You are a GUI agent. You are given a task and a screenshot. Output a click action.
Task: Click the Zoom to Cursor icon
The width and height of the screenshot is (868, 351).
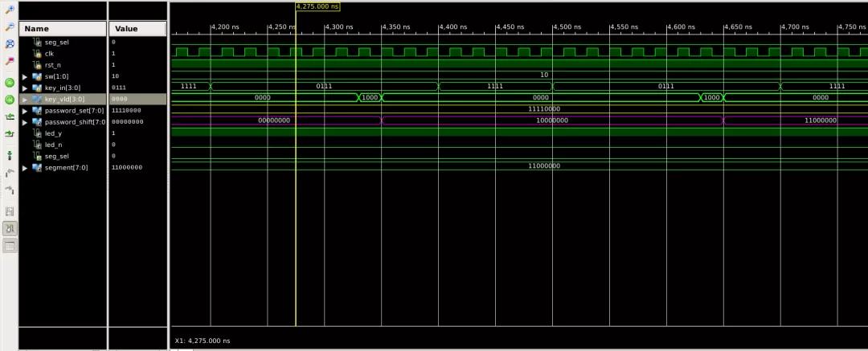10,61
